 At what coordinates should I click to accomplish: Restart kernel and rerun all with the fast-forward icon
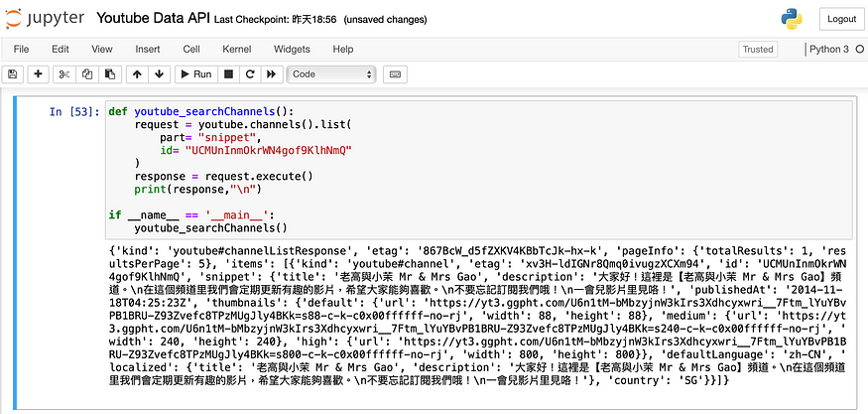coord(271,74)
